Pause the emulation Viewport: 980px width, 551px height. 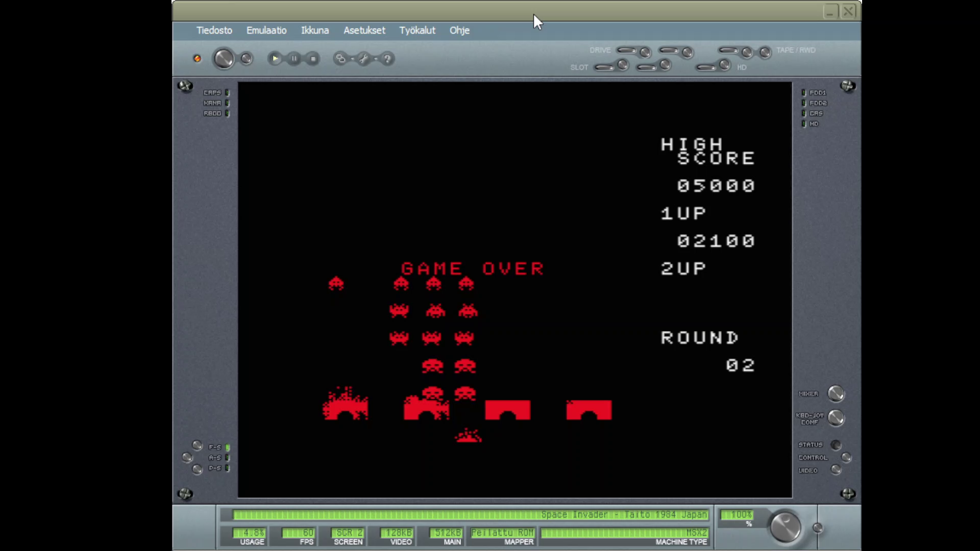294,59
